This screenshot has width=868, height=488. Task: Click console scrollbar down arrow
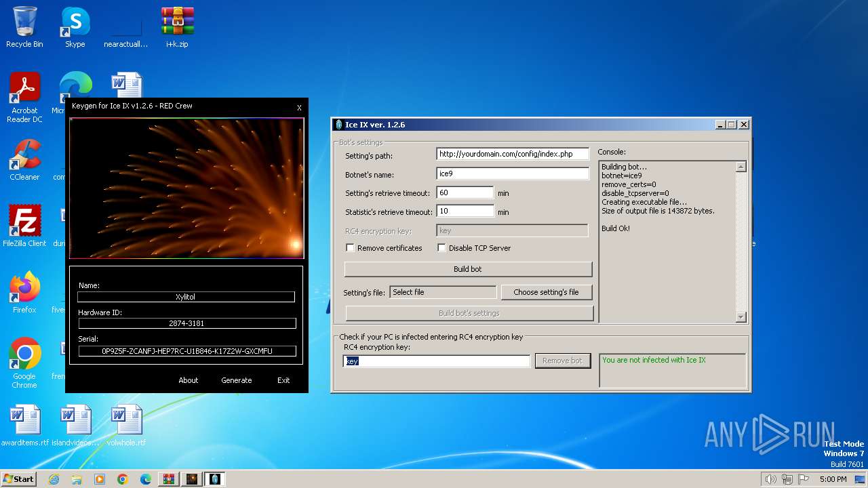[741, 317]
